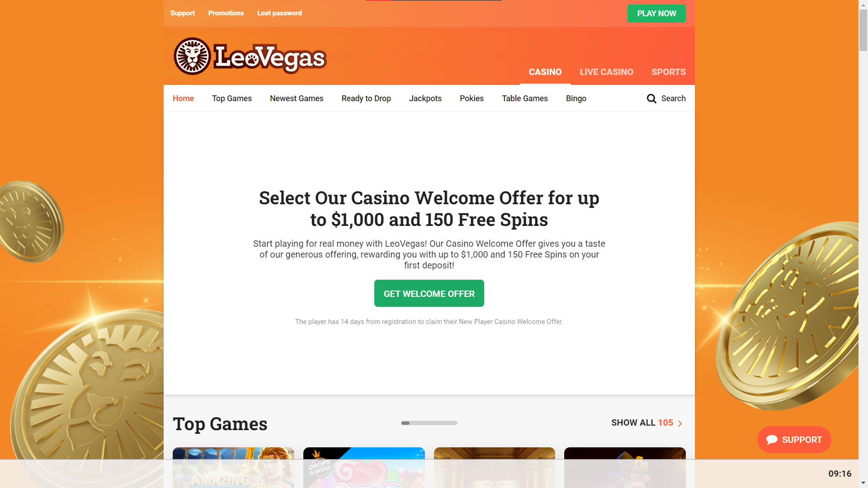
Task: Click the Show All arrow chevron
Action: tap(680, 423)
